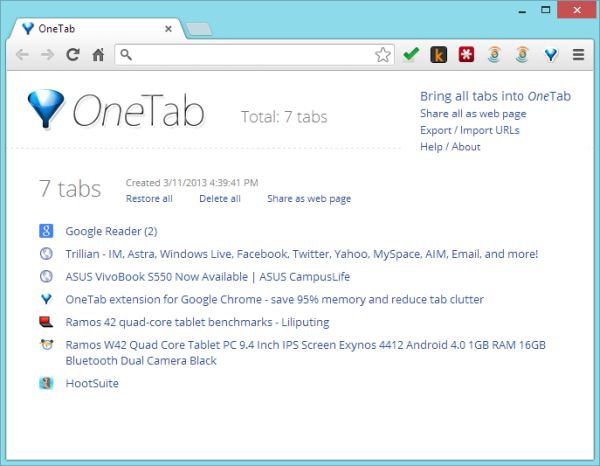Go to the browser home page icon

click(x=98, y=55)
